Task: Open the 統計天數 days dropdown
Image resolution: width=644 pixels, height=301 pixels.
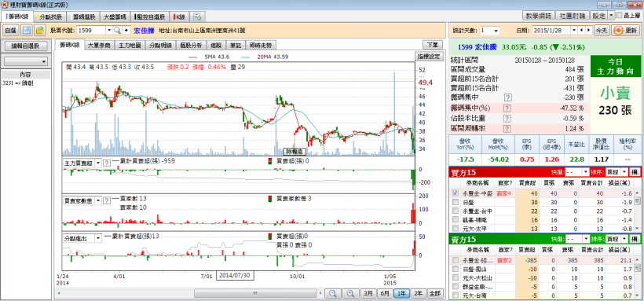Action: (496, 31)
